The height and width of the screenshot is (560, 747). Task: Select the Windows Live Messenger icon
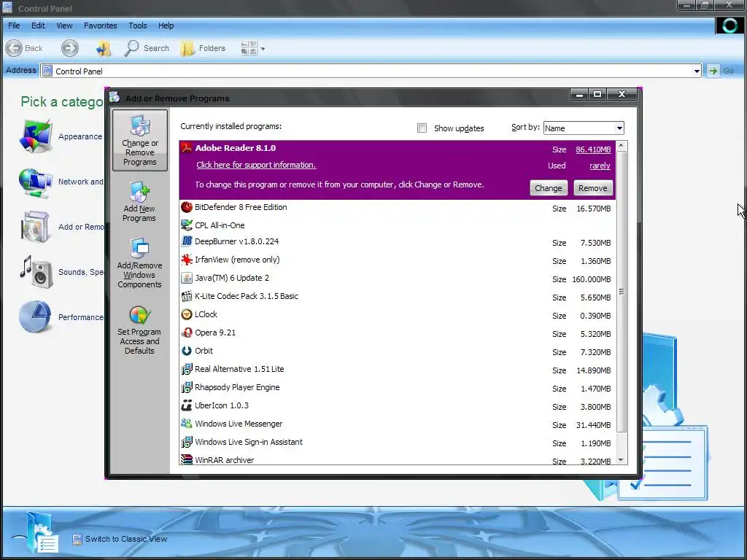point(187,424)
